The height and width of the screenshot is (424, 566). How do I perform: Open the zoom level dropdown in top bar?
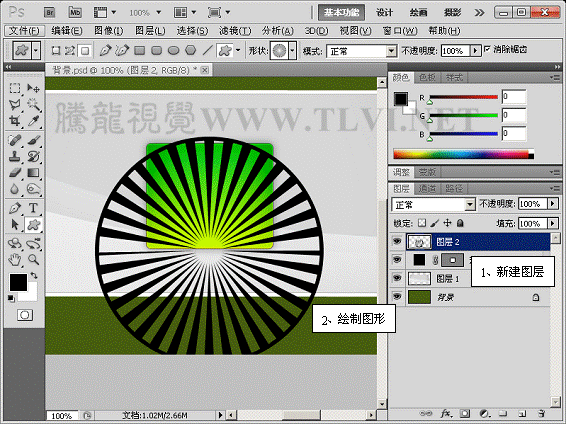(158, 13)
